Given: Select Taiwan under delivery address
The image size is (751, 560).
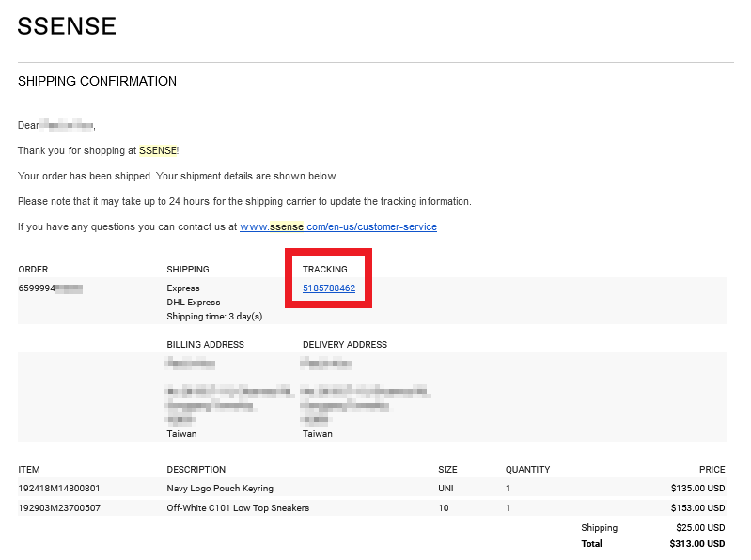Looking at the screenshot, I should (318, 434).
